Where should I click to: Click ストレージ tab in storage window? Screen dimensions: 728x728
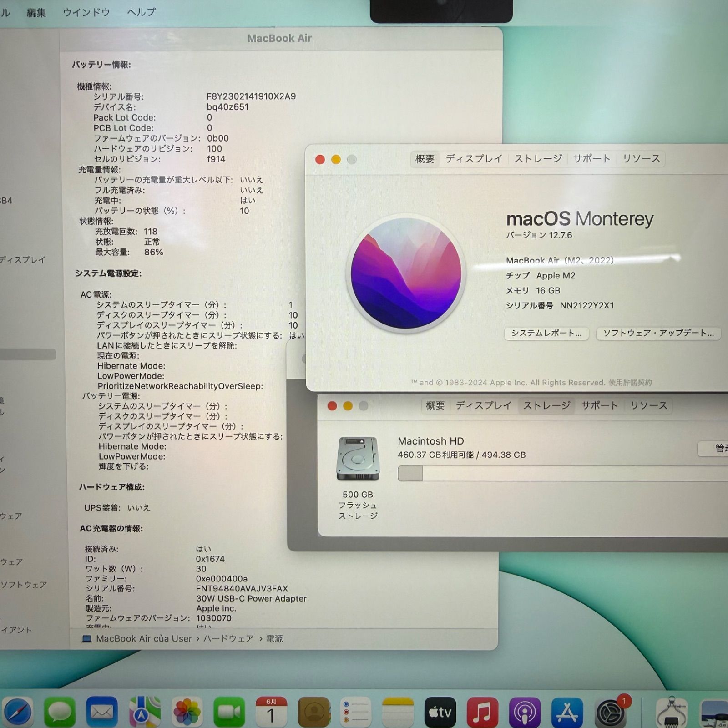[546, 405]
